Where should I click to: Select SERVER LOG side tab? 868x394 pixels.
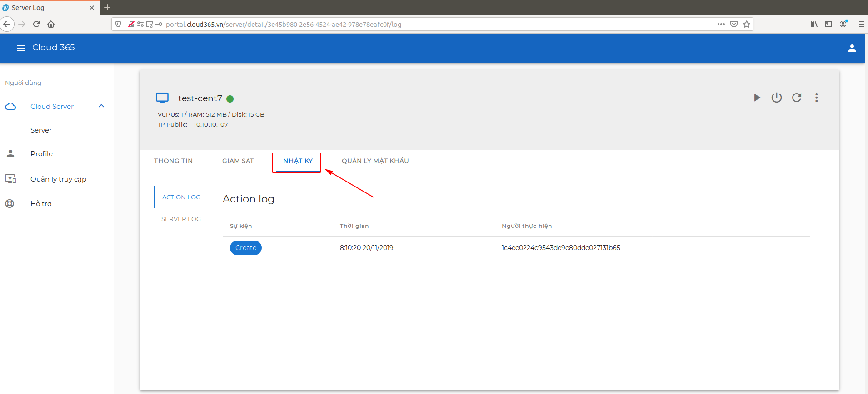181,219
